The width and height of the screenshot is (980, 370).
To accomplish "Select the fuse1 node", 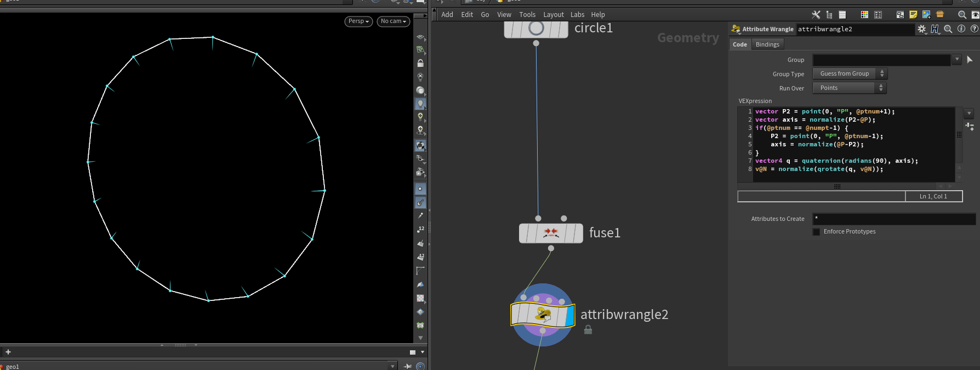I will (x=551, y=233).
